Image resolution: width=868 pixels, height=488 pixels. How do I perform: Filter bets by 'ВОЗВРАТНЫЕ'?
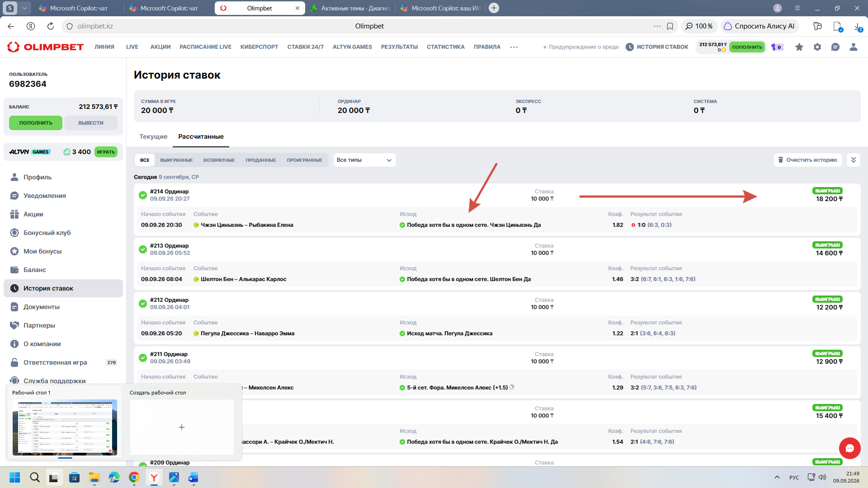(x=219, y=160)
